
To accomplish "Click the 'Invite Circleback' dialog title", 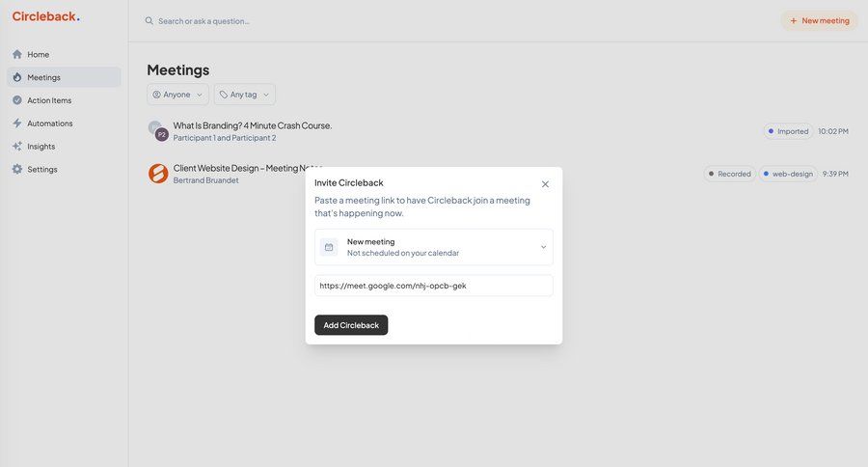I will click(349, 182).
